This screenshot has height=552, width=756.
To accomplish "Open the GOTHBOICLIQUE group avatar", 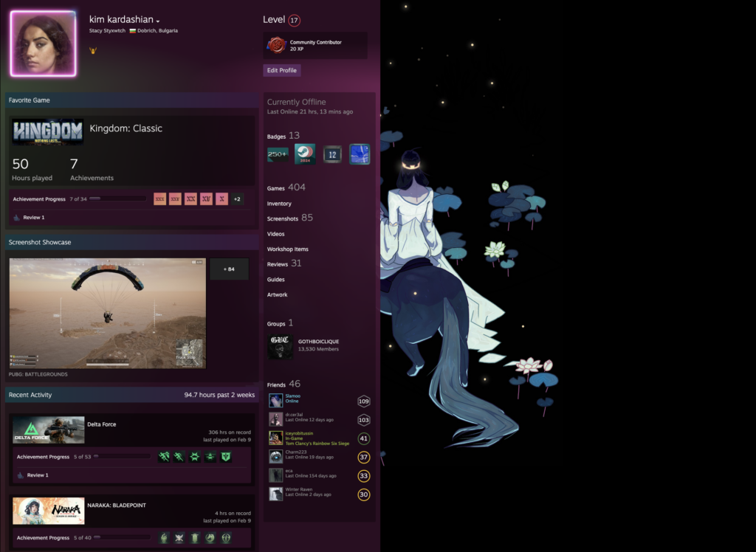I will click(280, 346).
